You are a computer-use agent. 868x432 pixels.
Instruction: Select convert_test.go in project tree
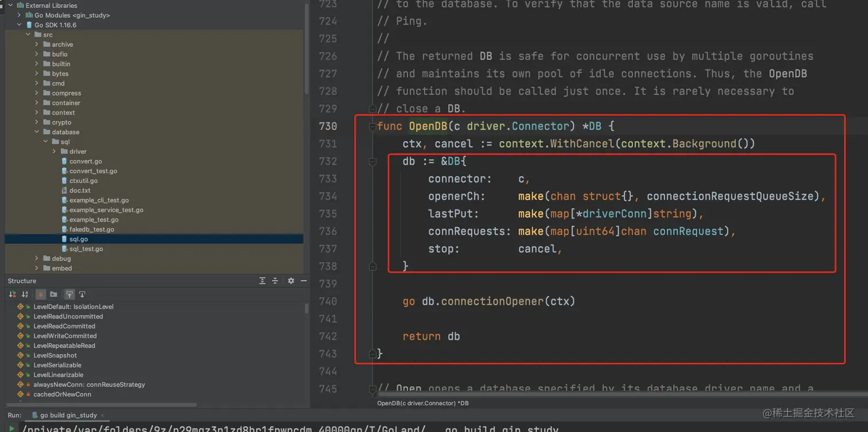point(93,171)
